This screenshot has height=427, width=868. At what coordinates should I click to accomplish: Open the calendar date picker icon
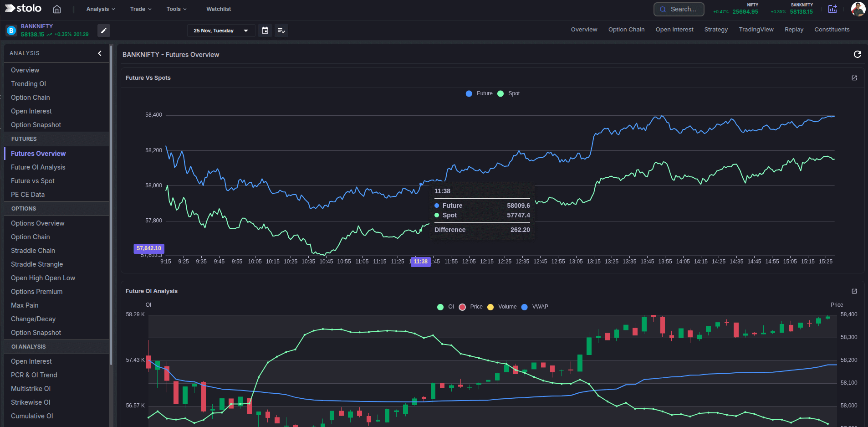point(265,31)
